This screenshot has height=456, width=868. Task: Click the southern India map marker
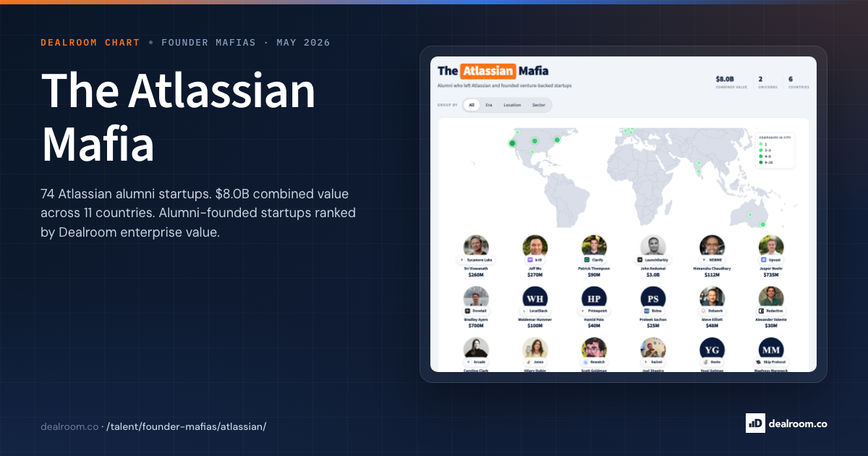click(699, 172)
